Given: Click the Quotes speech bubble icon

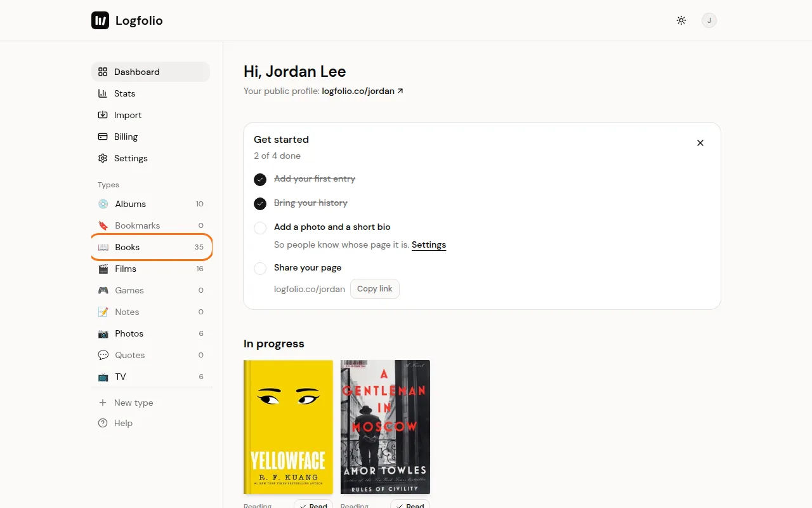Looking at the screenshot, I should point(103,355).
